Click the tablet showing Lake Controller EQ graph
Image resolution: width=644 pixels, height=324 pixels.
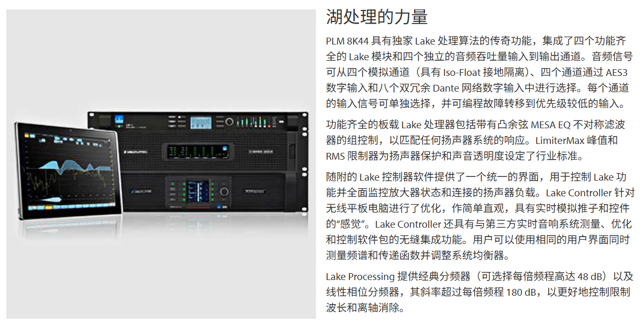point(69,170)
